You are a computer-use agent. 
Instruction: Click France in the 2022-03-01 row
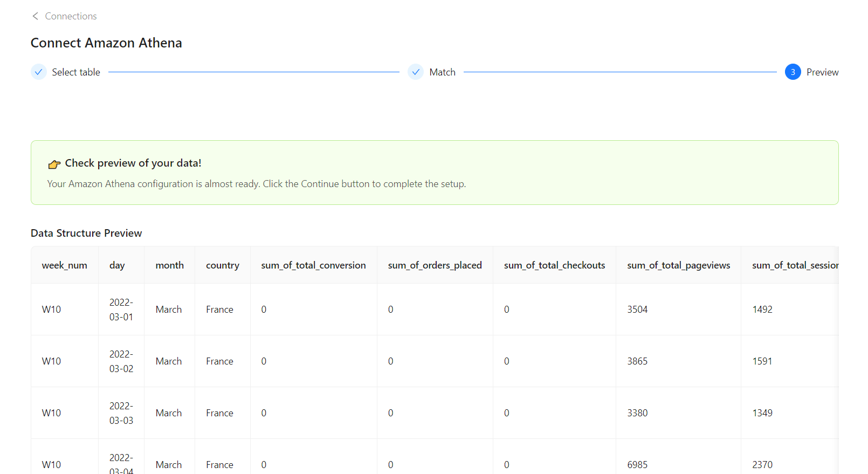pyautogui.click(x=219, y=310)
